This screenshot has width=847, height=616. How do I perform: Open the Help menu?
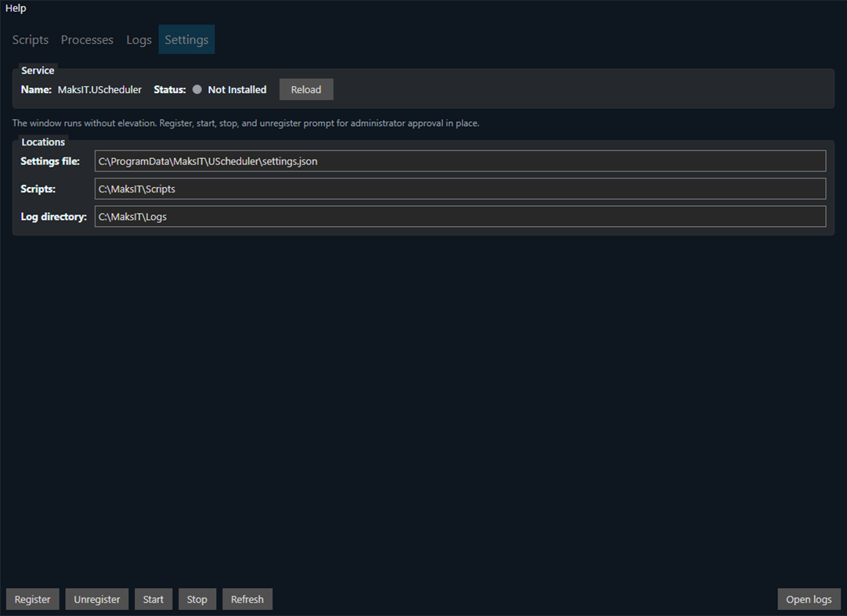pyautogui.click(x=16, y=8)
